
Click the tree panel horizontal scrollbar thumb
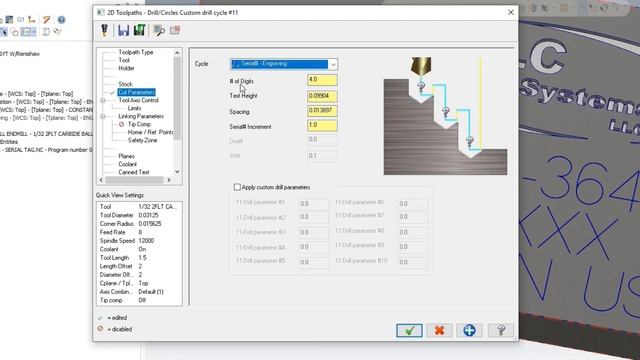pos(135,180)
